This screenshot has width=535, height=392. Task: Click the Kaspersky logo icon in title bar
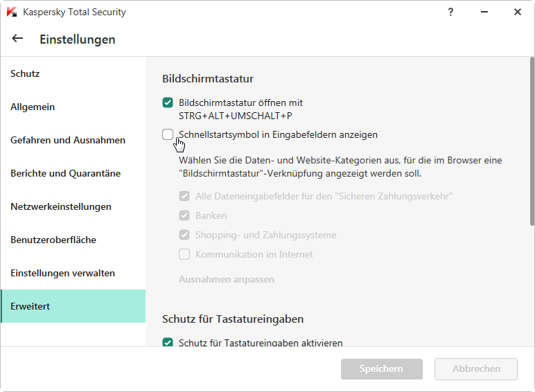tap(12, 12)
